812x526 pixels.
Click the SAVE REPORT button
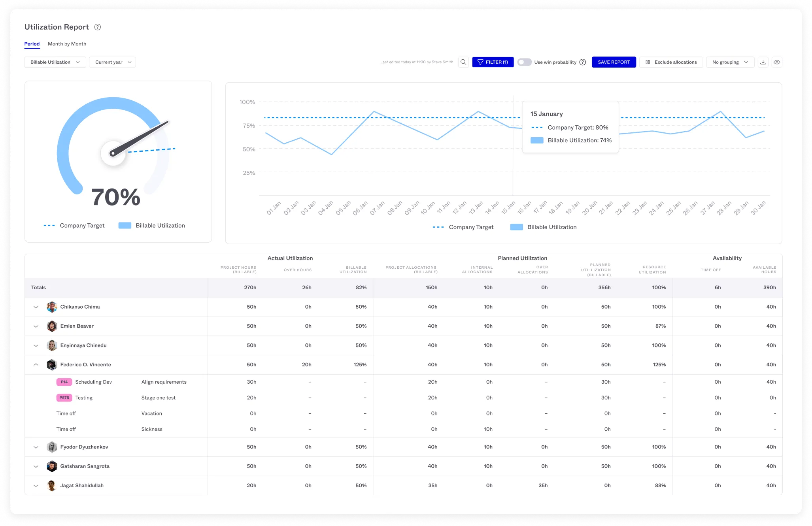click(x=614, y=62)
